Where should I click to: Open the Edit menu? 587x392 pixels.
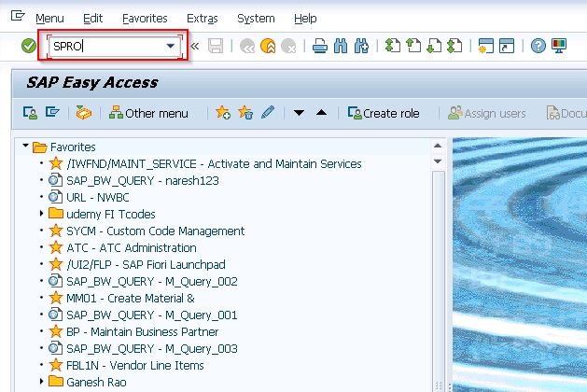[92, 19]
